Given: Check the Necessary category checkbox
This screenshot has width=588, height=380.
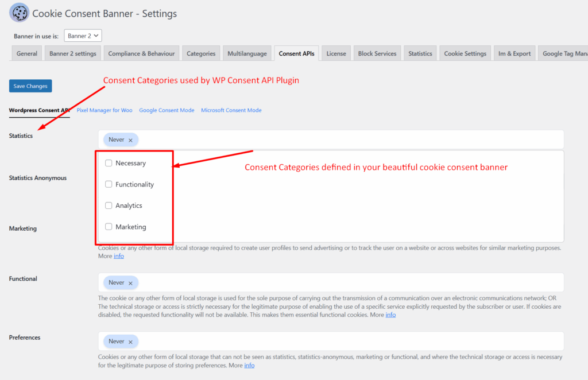Looking at the screenshot, I should [x=109, y=163].
